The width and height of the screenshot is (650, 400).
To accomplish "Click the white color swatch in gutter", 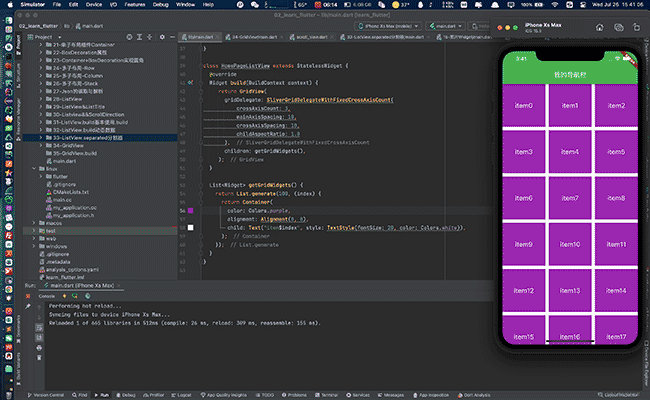I will [191, 228].
